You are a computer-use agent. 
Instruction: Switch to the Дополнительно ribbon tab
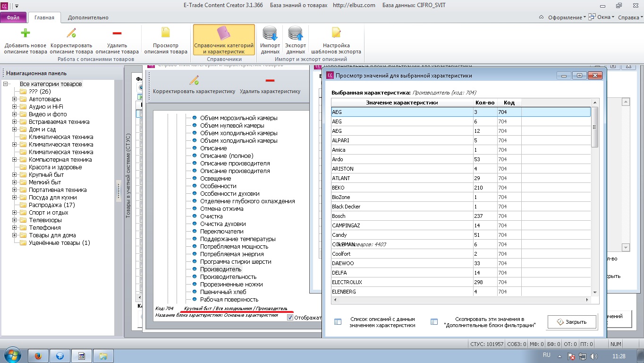pos(88,17)
